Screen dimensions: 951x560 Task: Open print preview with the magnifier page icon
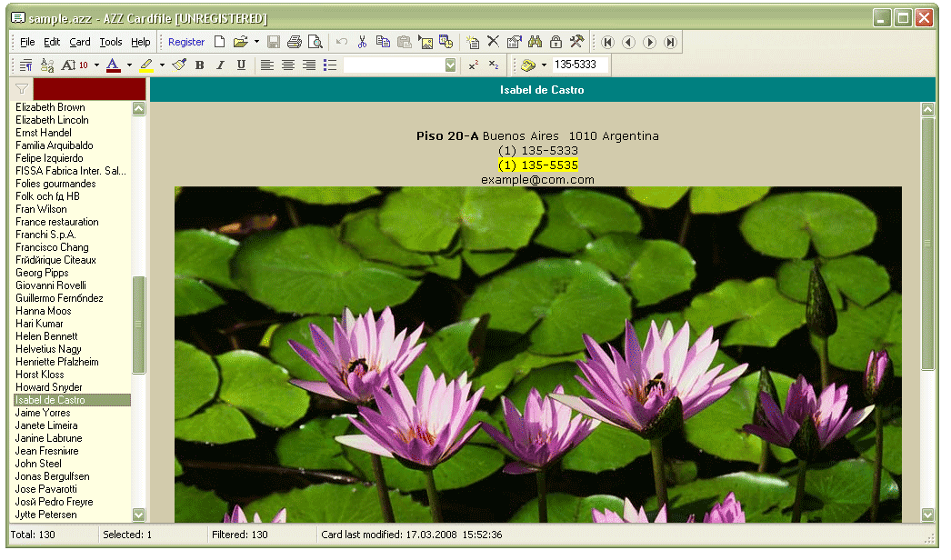coord(315,42)
